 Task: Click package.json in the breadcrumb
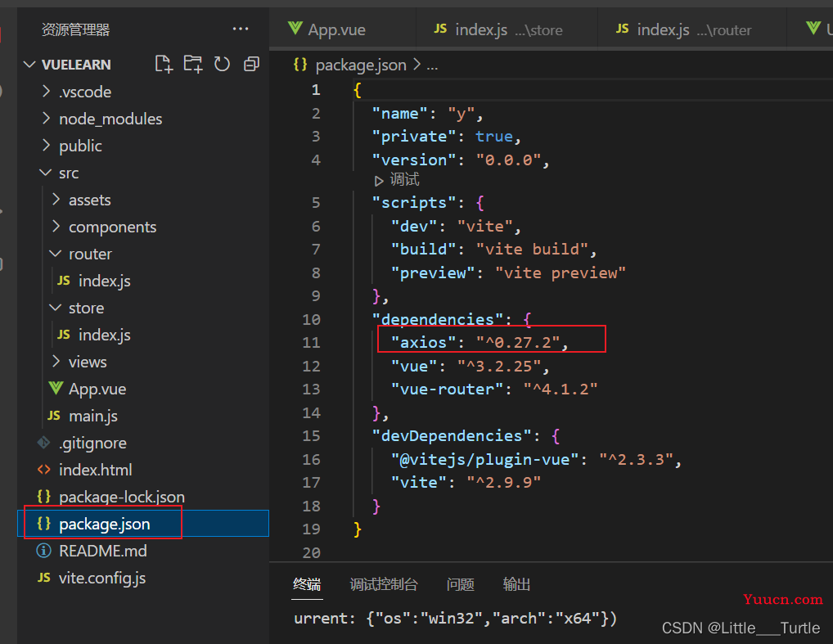[x=361, y=65]
